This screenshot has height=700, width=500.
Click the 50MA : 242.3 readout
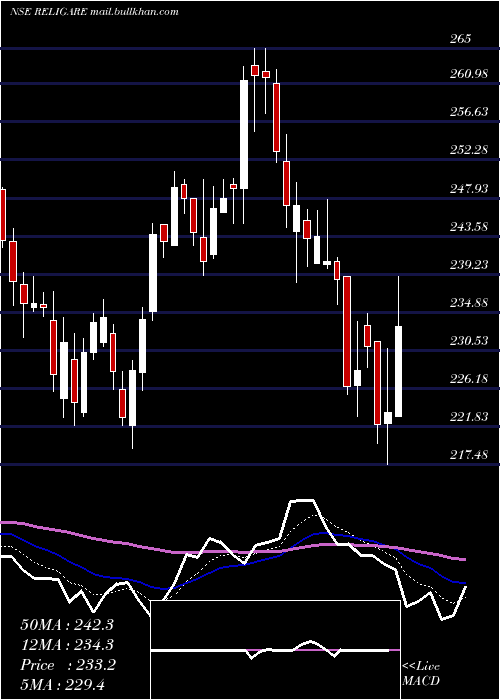(67, 625)
